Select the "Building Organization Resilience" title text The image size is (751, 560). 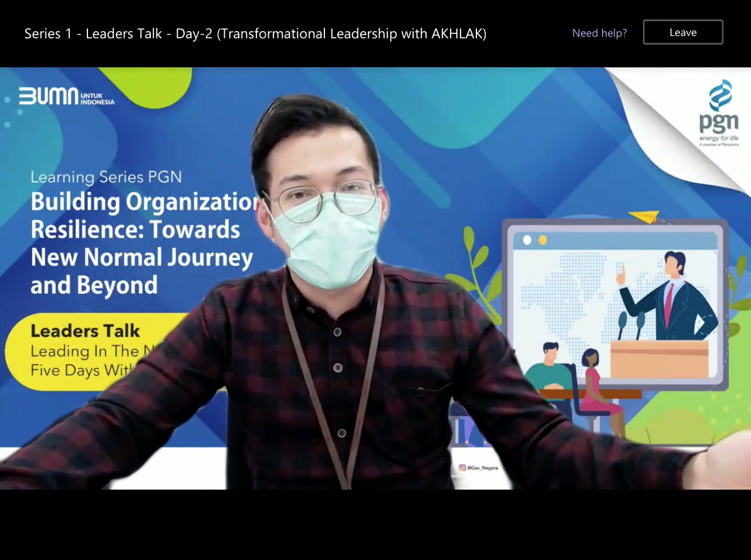tap(141, 243)
